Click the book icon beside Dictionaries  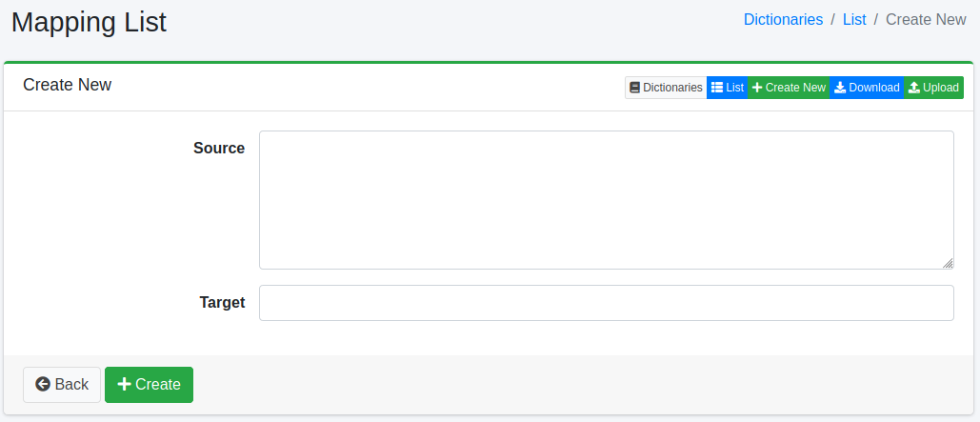click(x=635, y=88)
